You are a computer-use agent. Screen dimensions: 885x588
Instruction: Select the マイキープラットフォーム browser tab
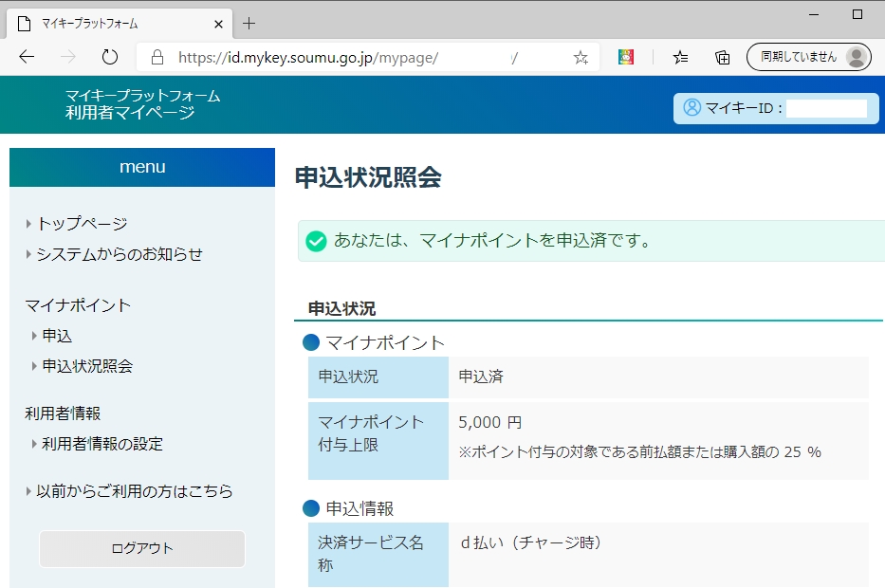pyautogui.click(x=120, y=24)
